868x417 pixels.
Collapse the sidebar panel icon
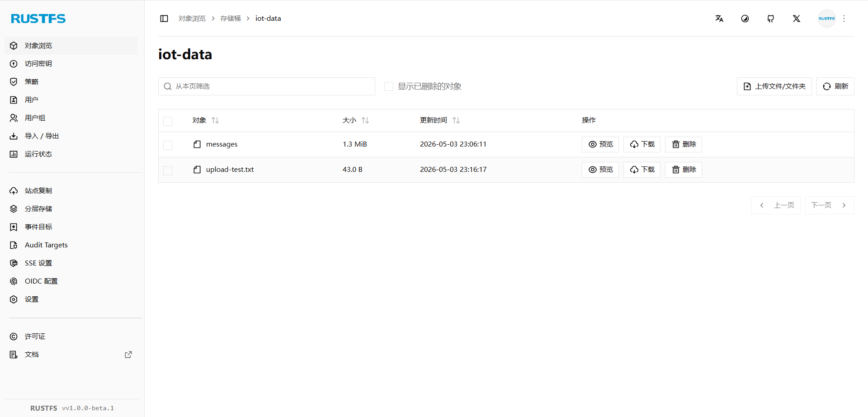pyautogui.click(x=164, y=19)
